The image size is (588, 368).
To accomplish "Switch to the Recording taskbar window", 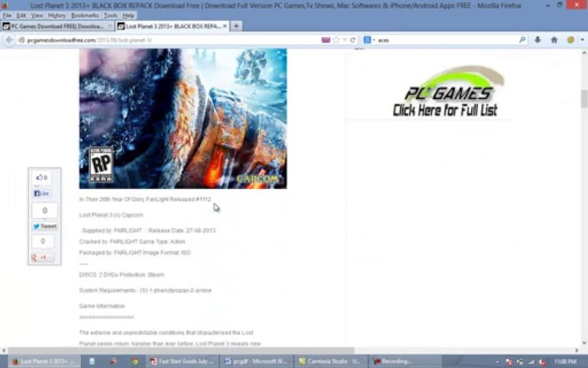I will (x=405, y=361).
